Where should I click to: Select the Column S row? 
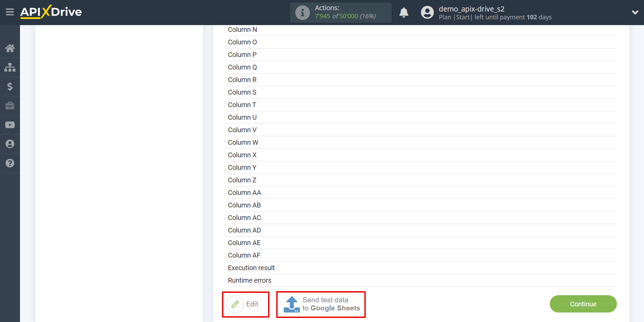[421, 93]
